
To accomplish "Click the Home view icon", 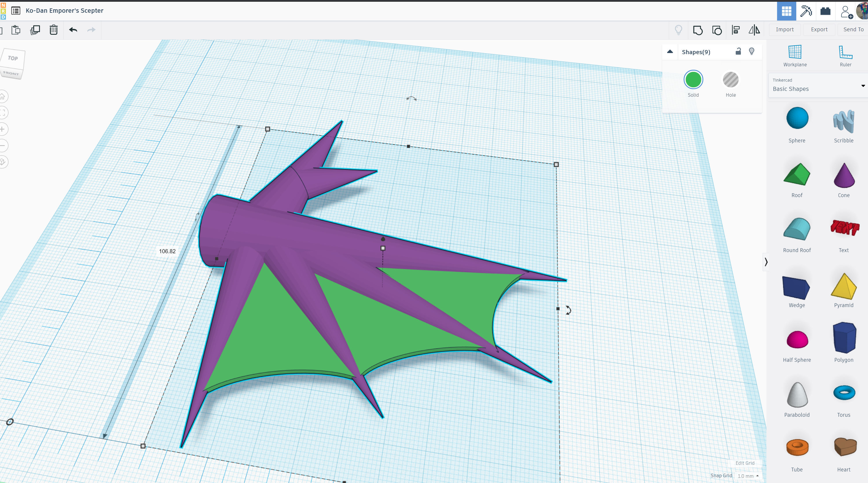I will point(3,97).
